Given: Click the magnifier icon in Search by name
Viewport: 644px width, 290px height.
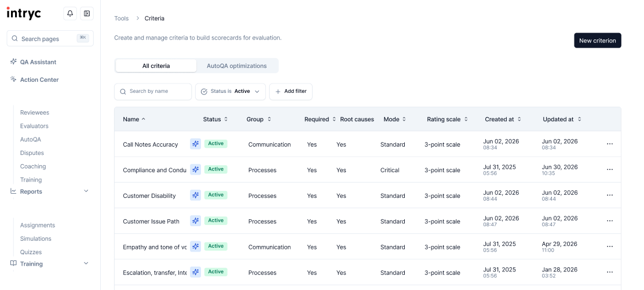Looking at the screenshot, I should (123, 92).
